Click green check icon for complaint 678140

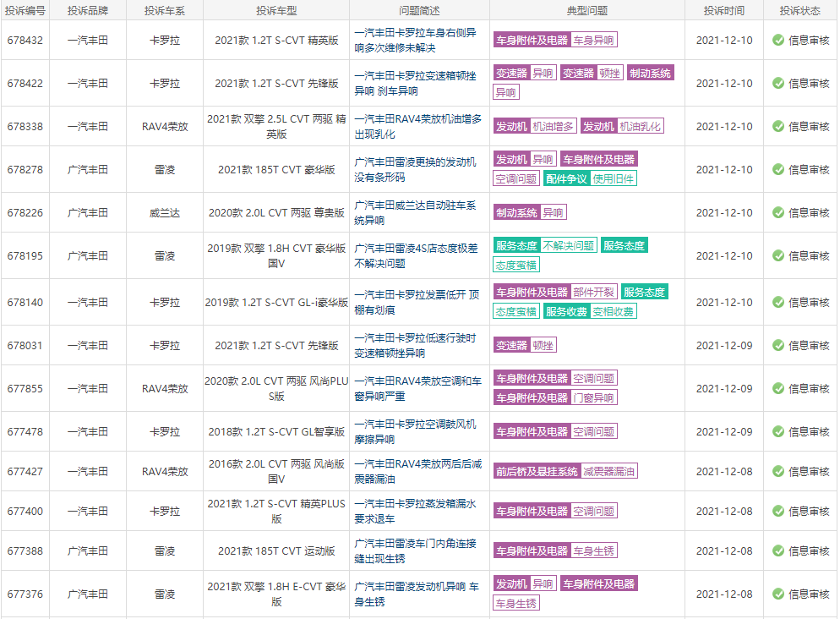777,302
